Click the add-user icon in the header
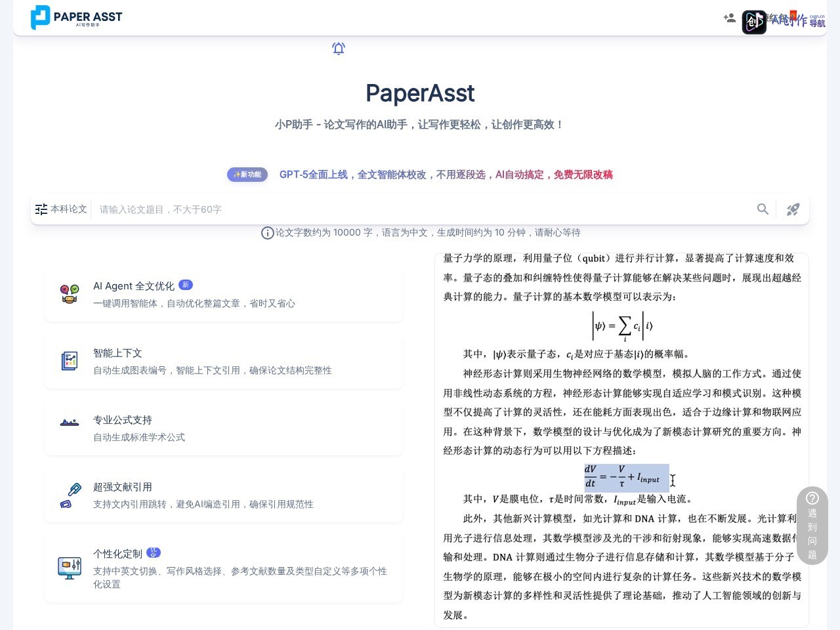Viewport: 840px width, 630px height. point(729,18)
